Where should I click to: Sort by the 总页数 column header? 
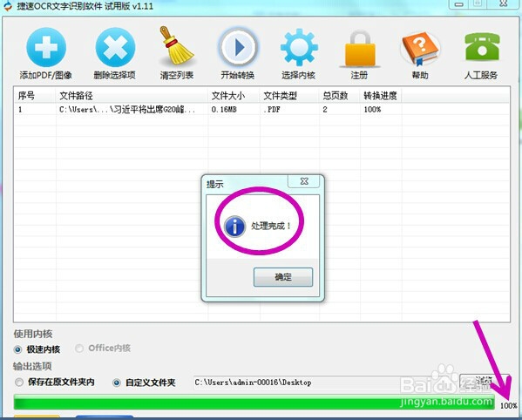pos(339,96)
